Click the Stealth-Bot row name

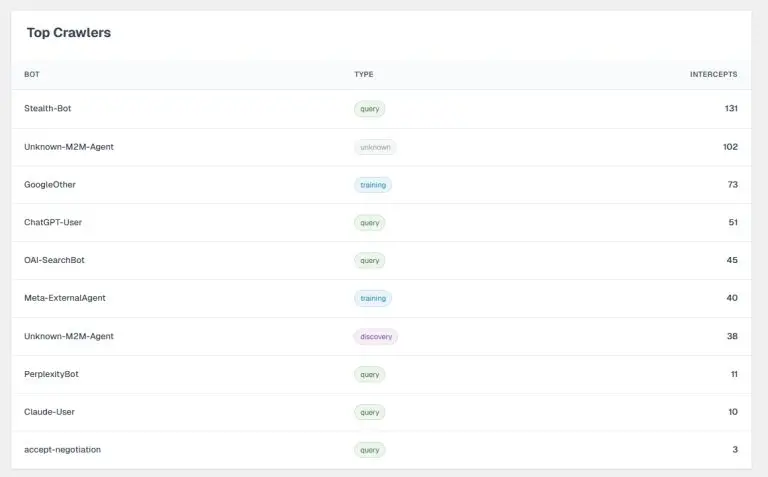click(x=48, y=108)
